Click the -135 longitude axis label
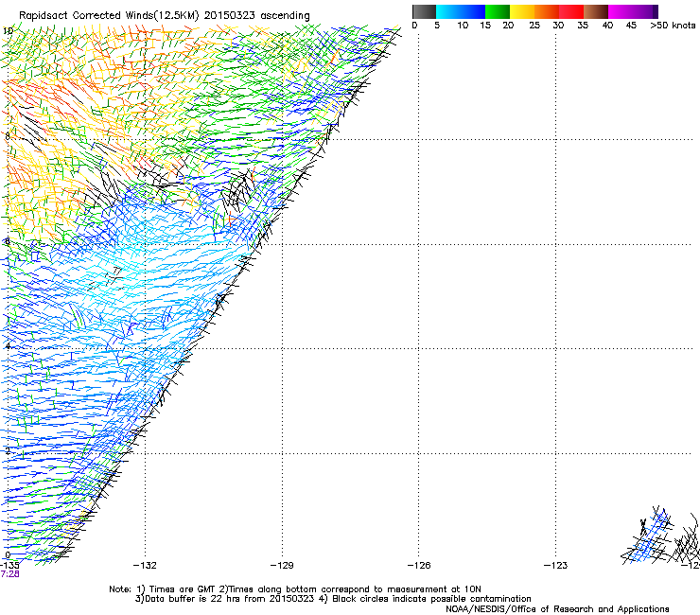Viewport: 700px width, 615px height. 9,566
